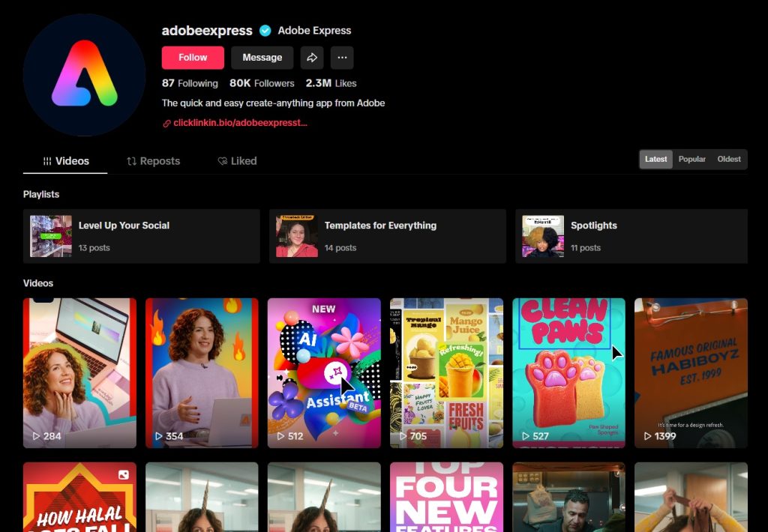This screenshot has height=532, width=768.
Task: Click the Adobe Express profile avatar
Action: pos(84,75)
